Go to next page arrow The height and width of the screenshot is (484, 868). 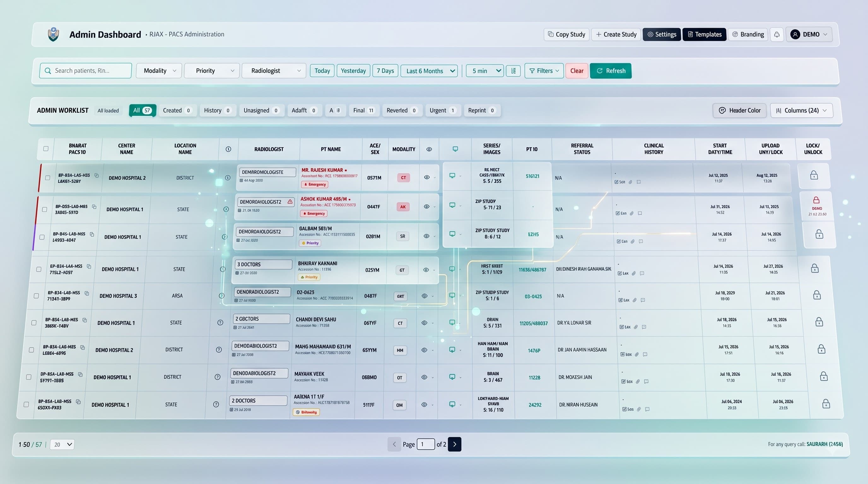tap(455, 444)
